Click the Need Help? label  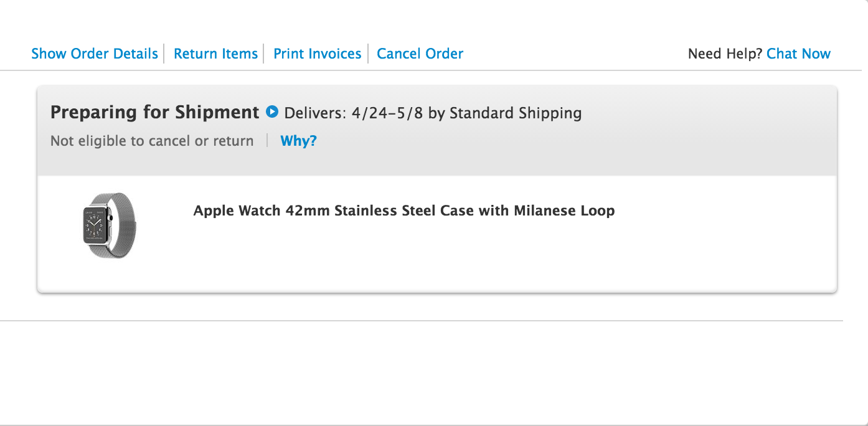725,54
